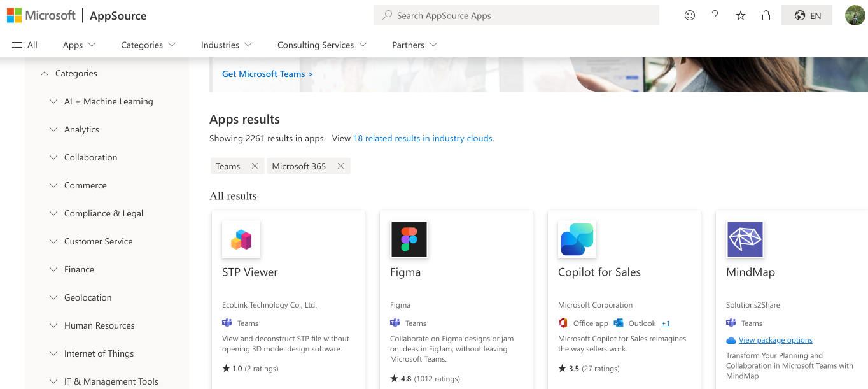
Task: Remove the Microsoft 365 filter chip
Action: 340,166
